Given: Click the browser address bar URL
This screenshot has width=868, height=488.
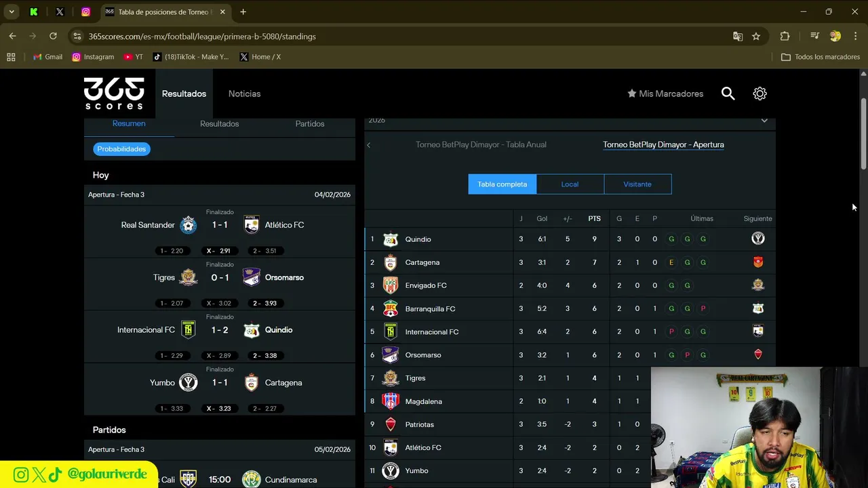Looking at the screenshot, I should pyautogui.click(x=202, y=36).
